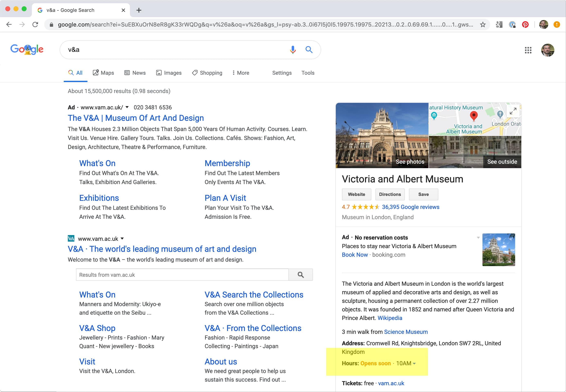This screenshot has height=392, width=566.
Task: Open ad title The V&A Museum Of Art And Design
Action: point(136,118)
